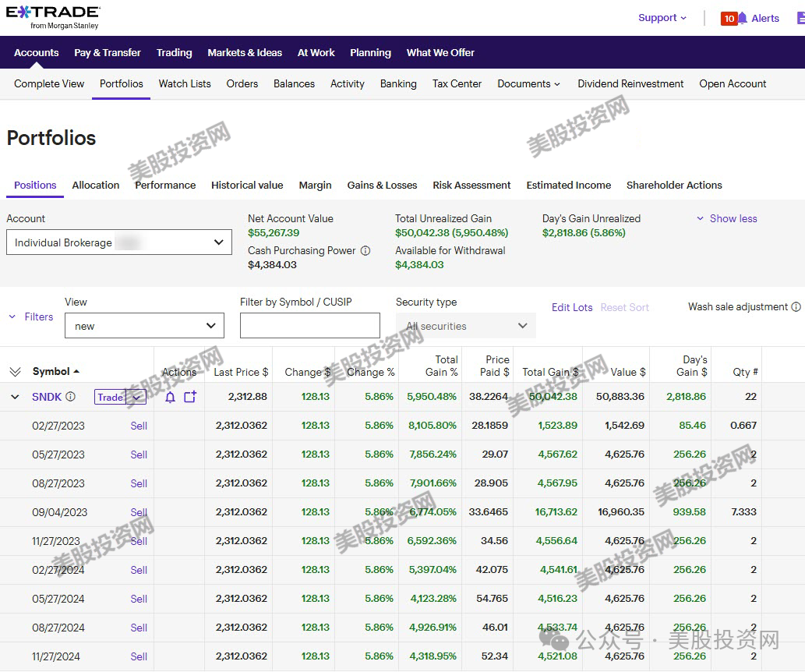Click Sell for the 08/27/2023 lot
805x672 pixels.
pyautogui.click(x=139, y=483)
